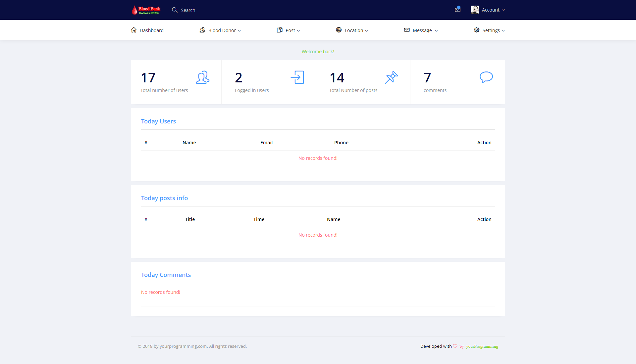Viewport: 636px width, 364px height.
Task: Click the Settings gear icon
Action: click(x=476, y=30)
